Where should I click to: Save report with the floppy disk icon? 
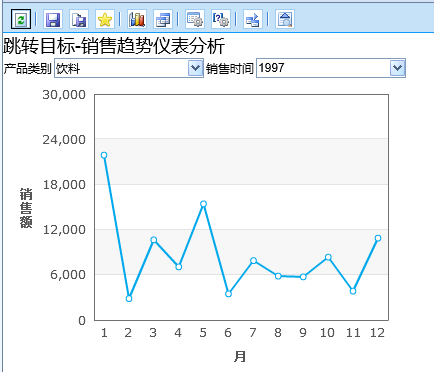click(53, 19)
